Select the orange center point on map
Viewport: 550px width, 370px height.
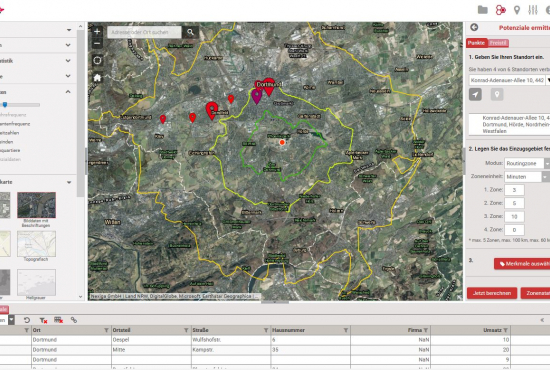(282, 142)
